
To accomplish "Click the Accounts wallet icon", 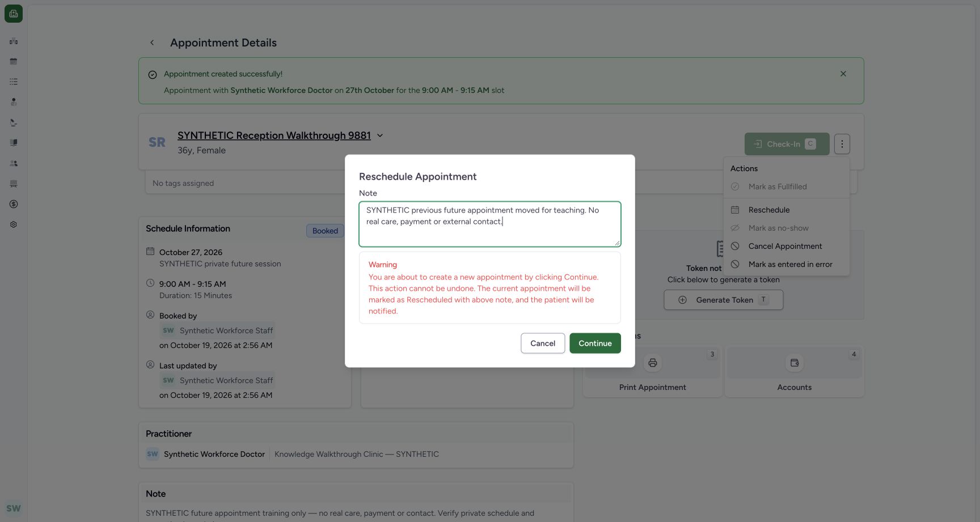I will point(795,363).
